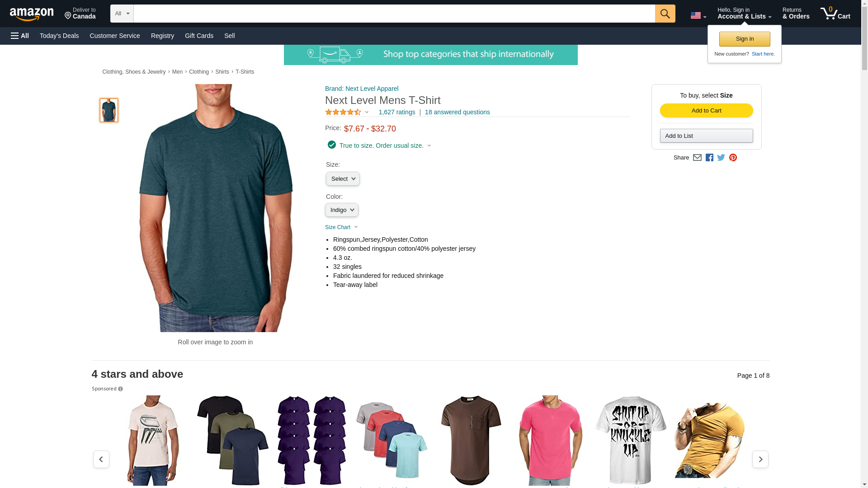Viewport: 868px width, 488px height.
Task: Open Gift Cards navigation item
Action: 199,36
